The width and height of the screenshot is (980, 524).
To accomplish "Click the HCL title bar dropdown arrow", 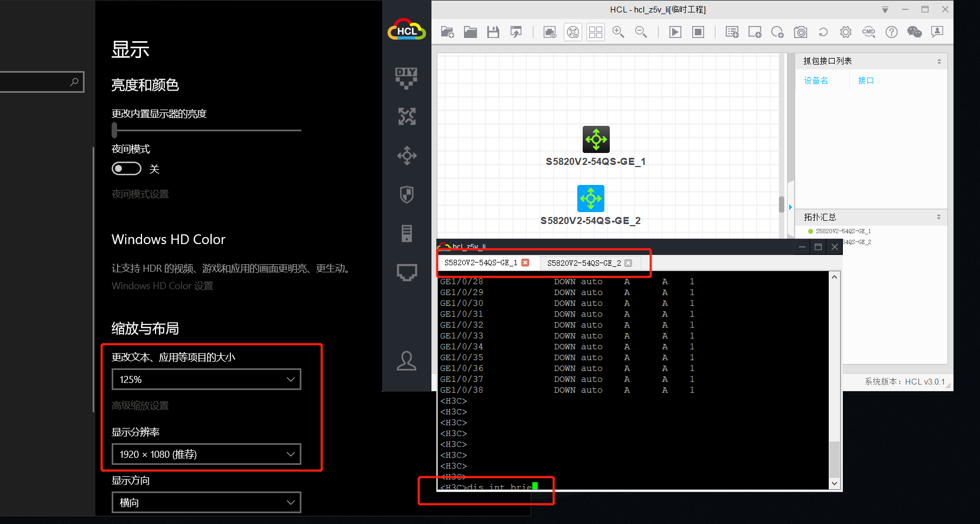I will point(885,10).
